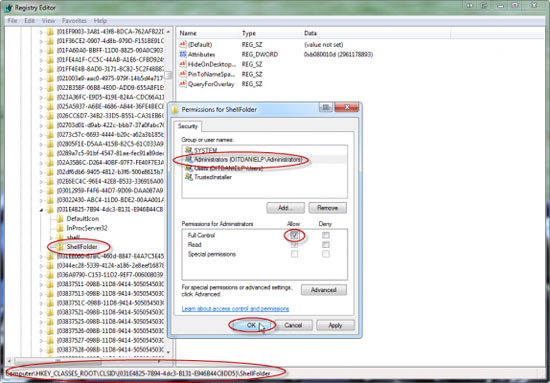Click the folder icon in Permissions dialog title
The image size is (550, 383).
coord(175,110)
